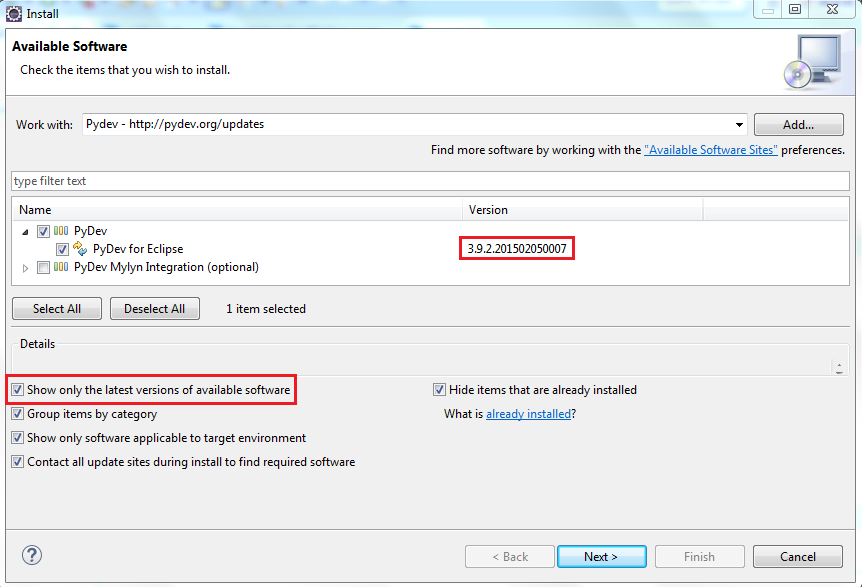This screenshot has height=587, width=862.
Task: Open the already installed link
Action: [528, 414]
